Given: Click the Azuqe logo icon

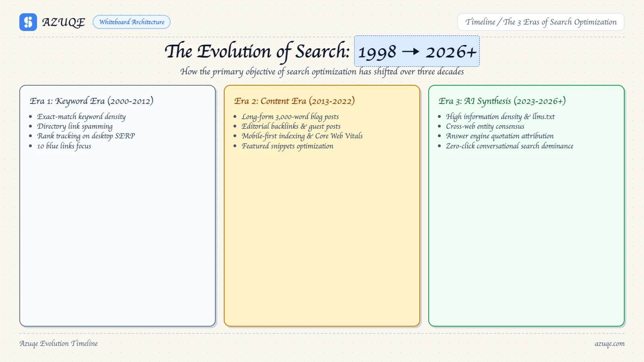Looking at the screenshot, I should tap(28, 22).
